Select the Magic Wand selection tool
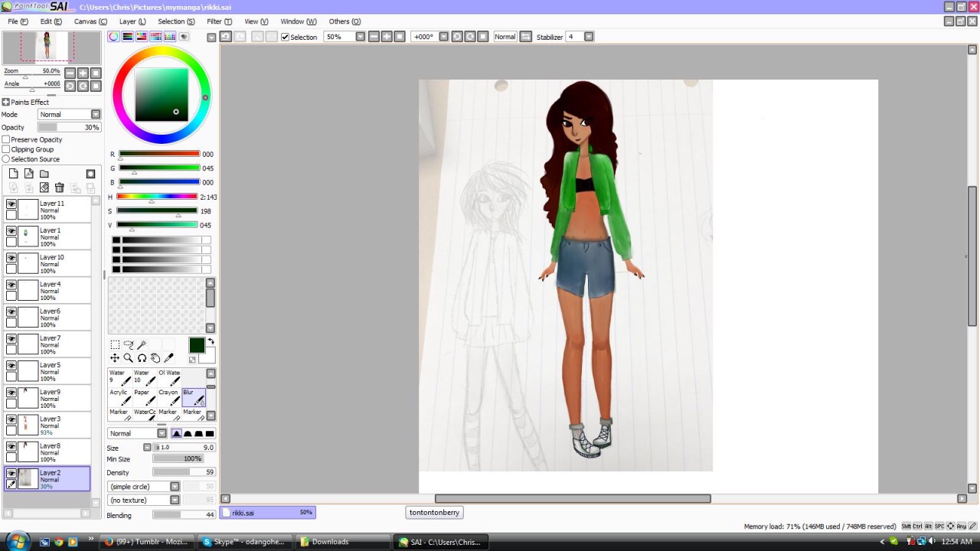 (142, 345)
